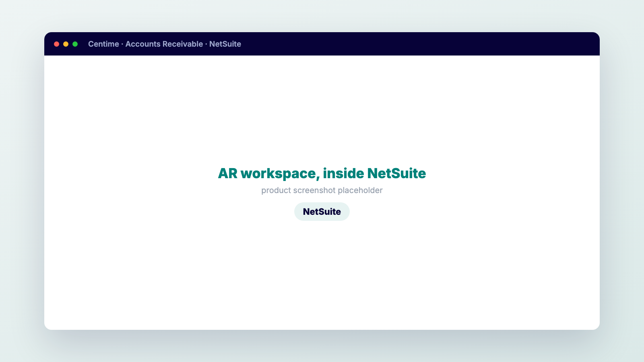Click the yellow minimize window dot

(66, 44)
